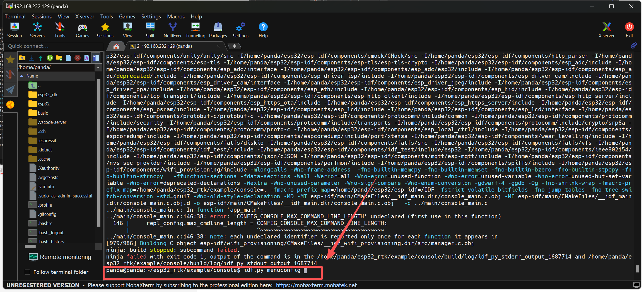644x292 pixels.
Task: Open the Settings menu
Action: (151, 16)
